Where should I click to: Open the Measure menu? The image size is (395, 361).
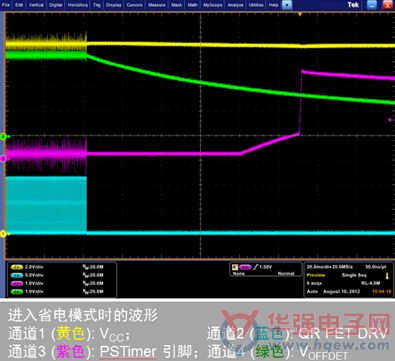pos(157,5)
